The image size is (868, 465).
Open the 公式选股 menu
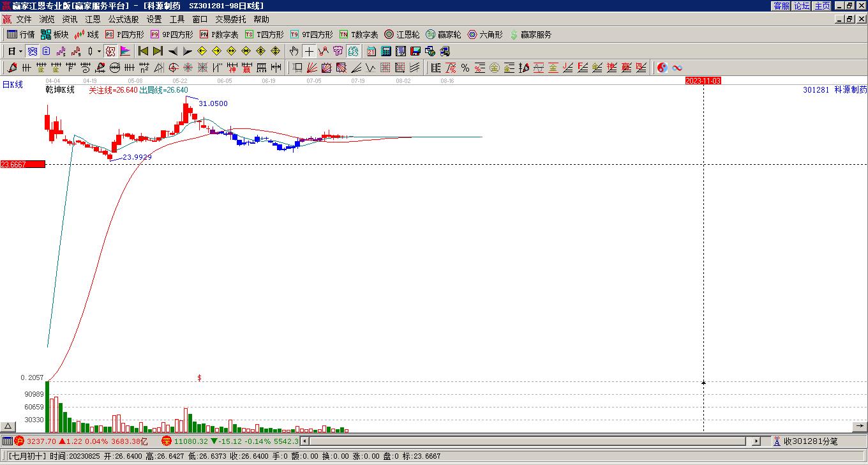(x=123, y=19)
